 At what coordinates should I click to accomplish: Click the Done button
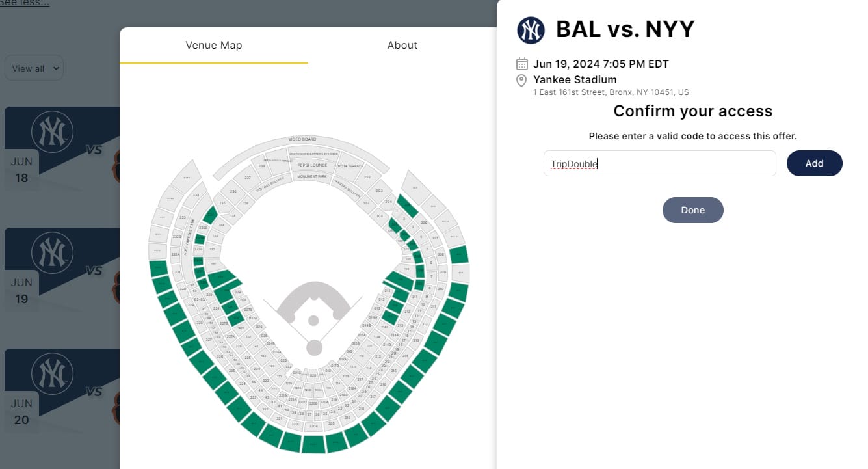click(x=692, y=210)
